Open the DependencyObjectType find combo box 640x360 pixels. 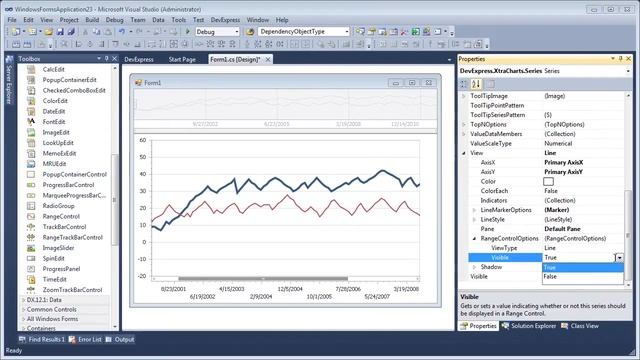(347, 31)
